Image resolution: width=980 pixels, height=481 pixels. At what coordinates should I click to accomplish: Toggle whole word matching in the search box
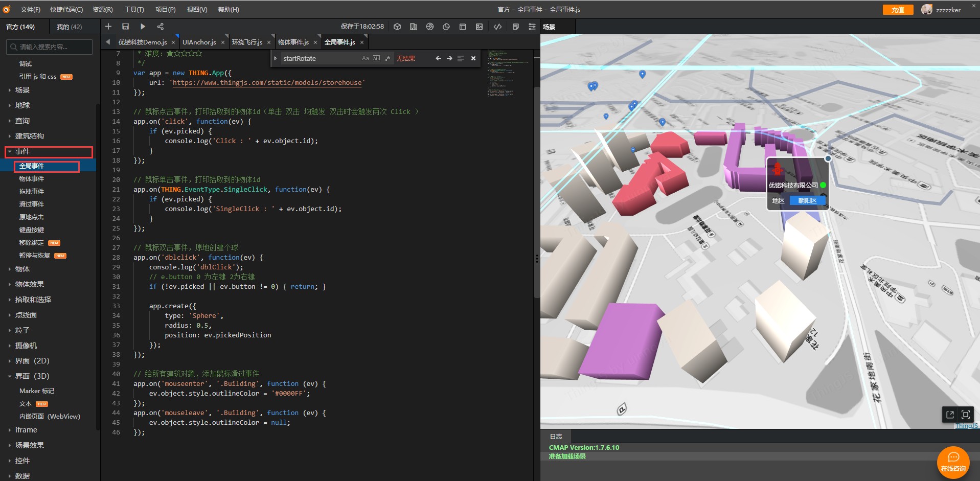click(376, 59)
